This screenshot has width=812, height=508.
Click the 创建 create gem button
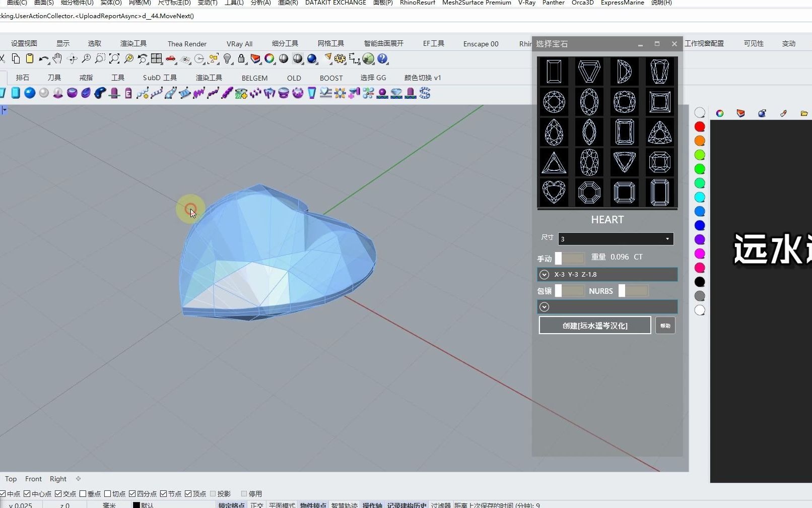pyautogui.click(x=594, y=326)
